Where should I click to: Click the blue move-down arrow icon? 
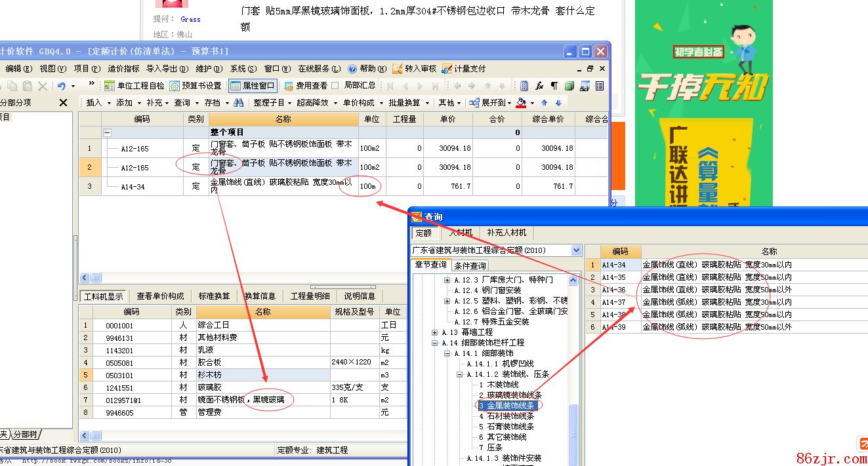pyautogui.click(x=558, y=103)
